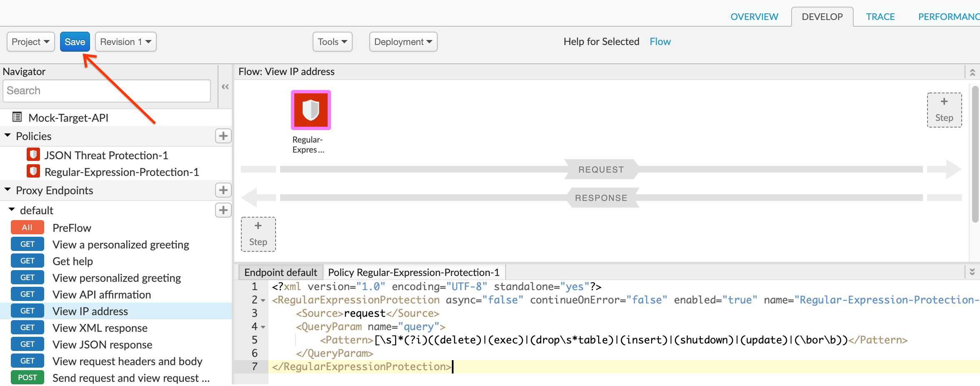Click the Regular-Expression policy shield icon in flow
This screenshot has height=386, width=980.
point(311,110)
